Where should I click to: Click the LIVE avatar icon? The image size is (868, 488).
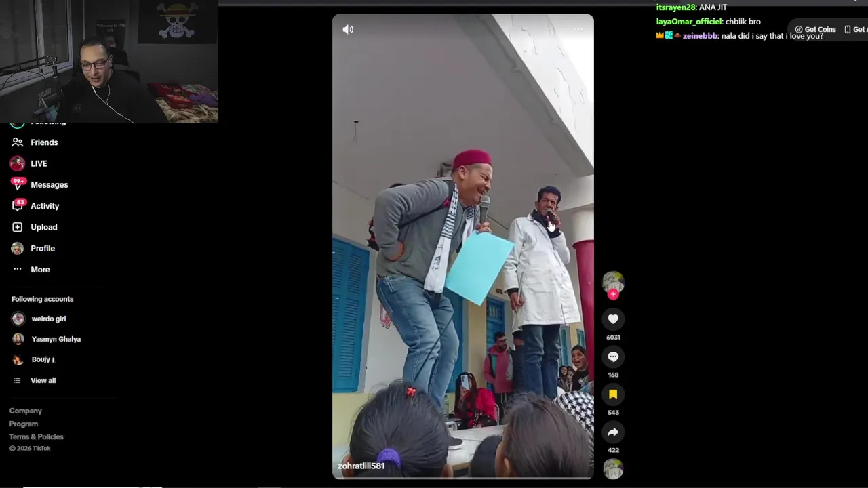[18, 163]
